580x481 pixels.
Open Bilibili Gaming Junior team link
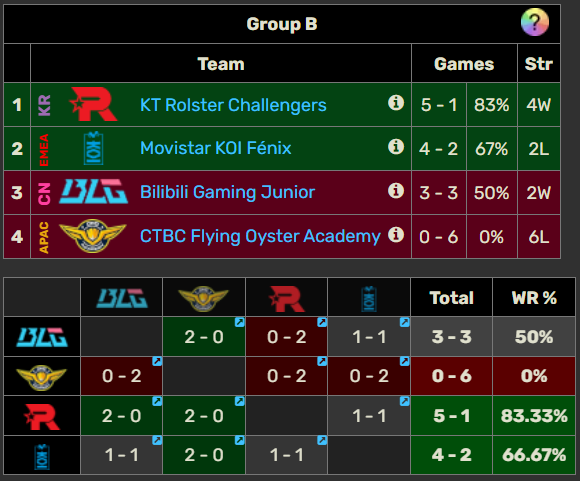(227, 192)
